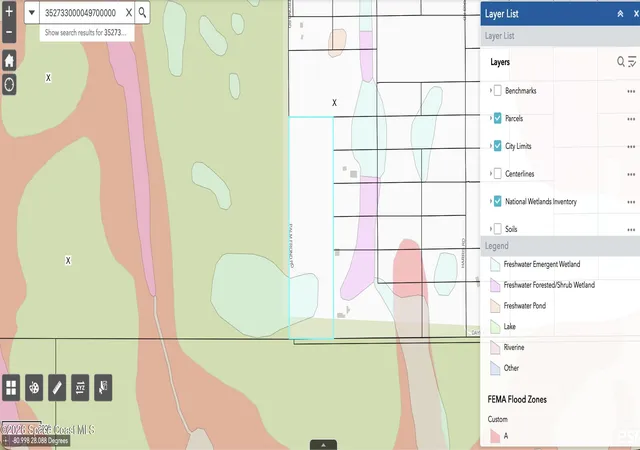This screenshot has width=640, height=450.
Task: Select the FEMA Flood Zones heading
Action: [x=517, y=399]
